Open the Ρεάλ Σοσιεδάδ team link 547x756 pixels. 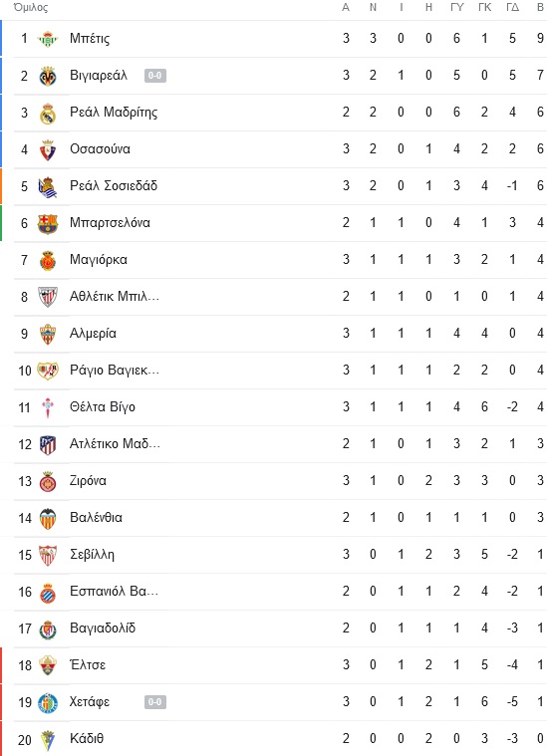click(x=114, y=186)
